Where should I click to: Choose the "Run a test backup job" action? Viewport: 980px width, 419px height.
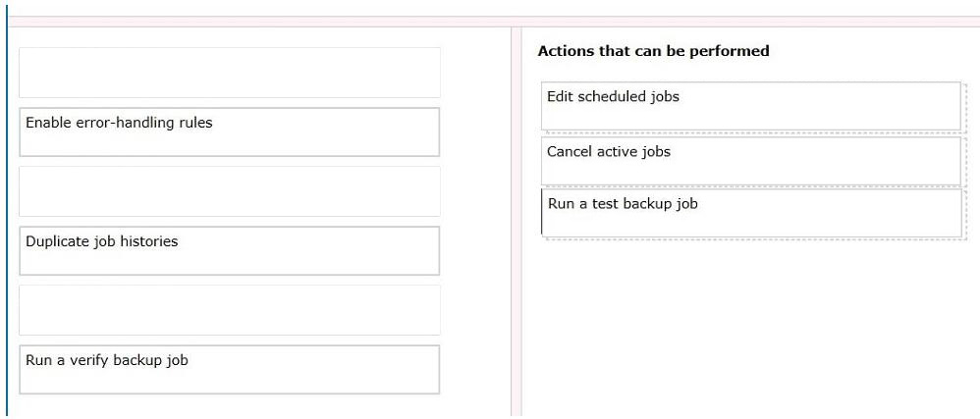tap(751, 213)
